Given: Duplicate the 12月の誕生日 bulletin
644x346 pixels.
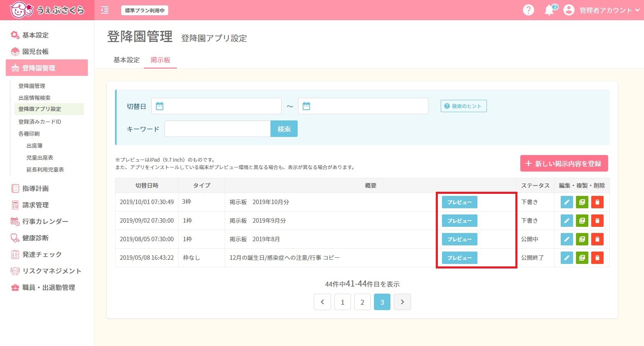Looking at the screenshot, I should (582, 258).
